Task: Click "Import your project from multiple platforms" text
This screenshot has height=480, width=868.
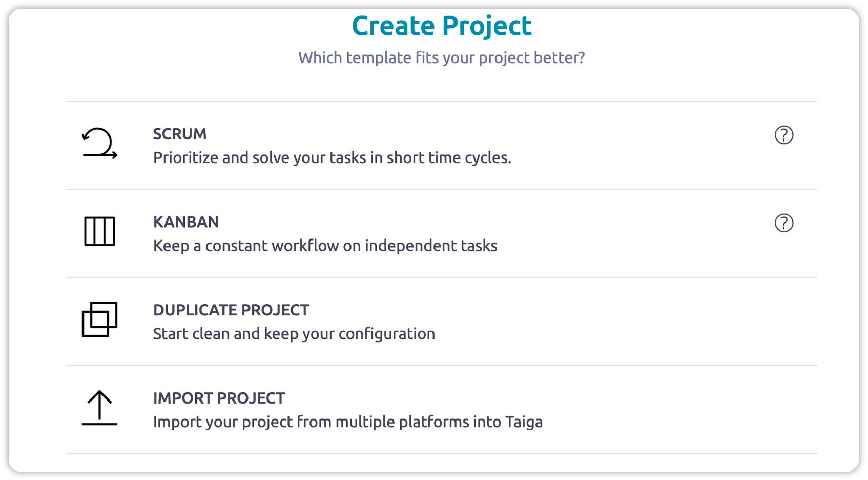Action: coord(347,422)
